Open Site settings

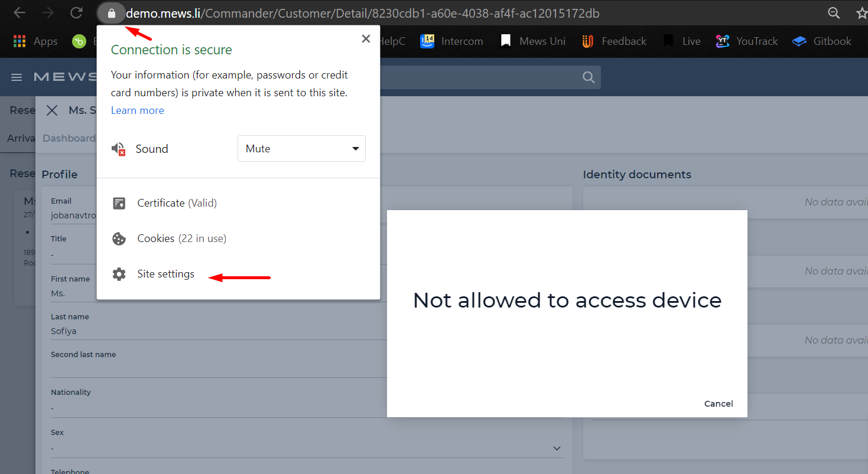(165, 274)
